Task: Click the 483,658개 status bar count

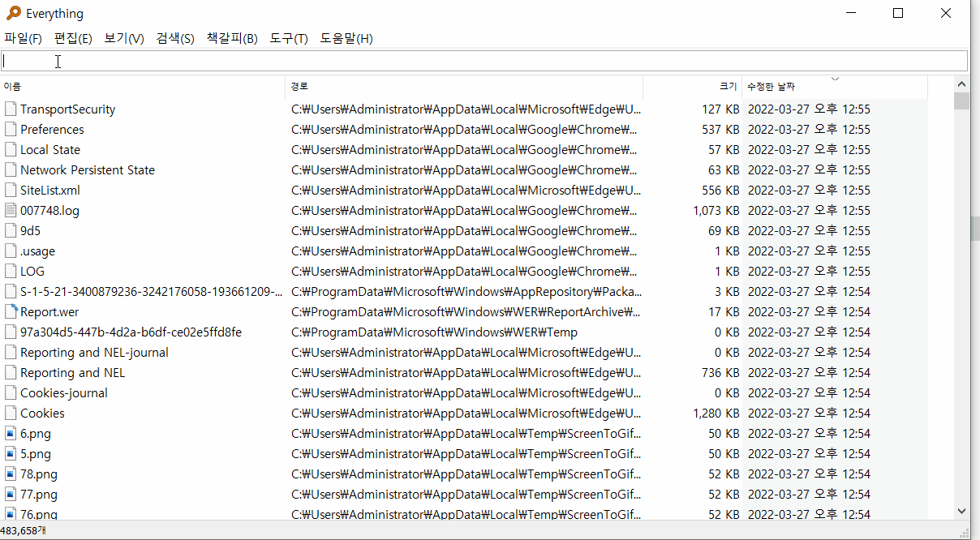Action: click(x=24, y=530)
